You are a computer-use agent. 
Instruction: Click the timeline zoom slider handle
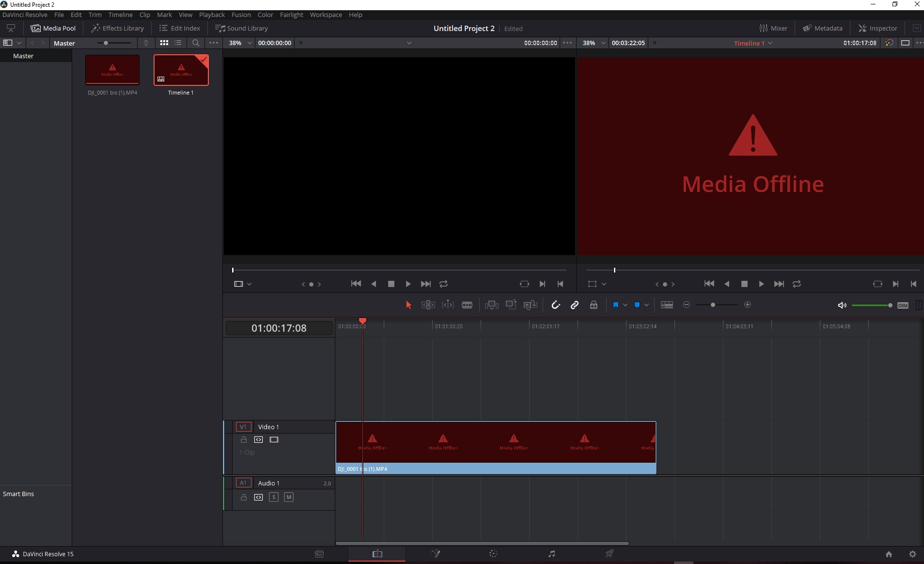tap(713, 305)
